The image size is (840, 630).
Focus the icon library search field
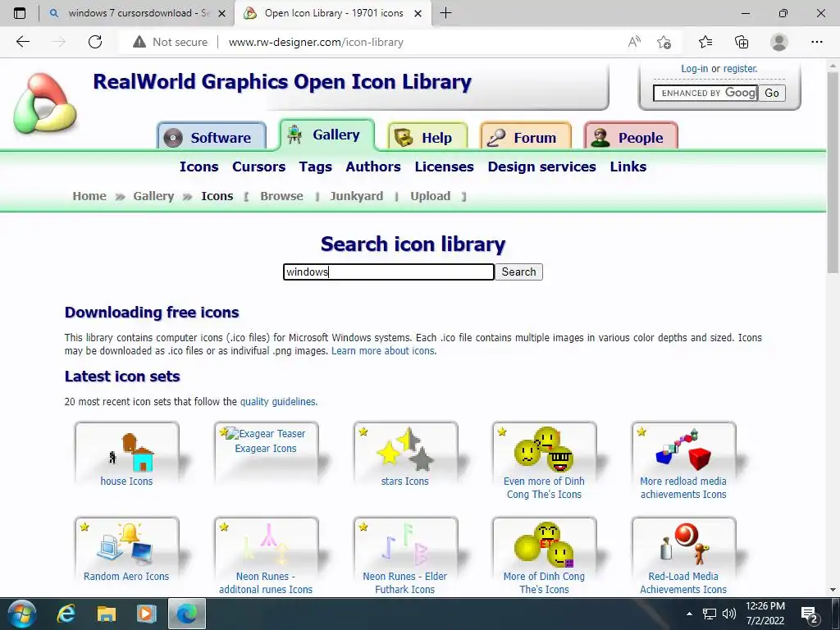388,272
